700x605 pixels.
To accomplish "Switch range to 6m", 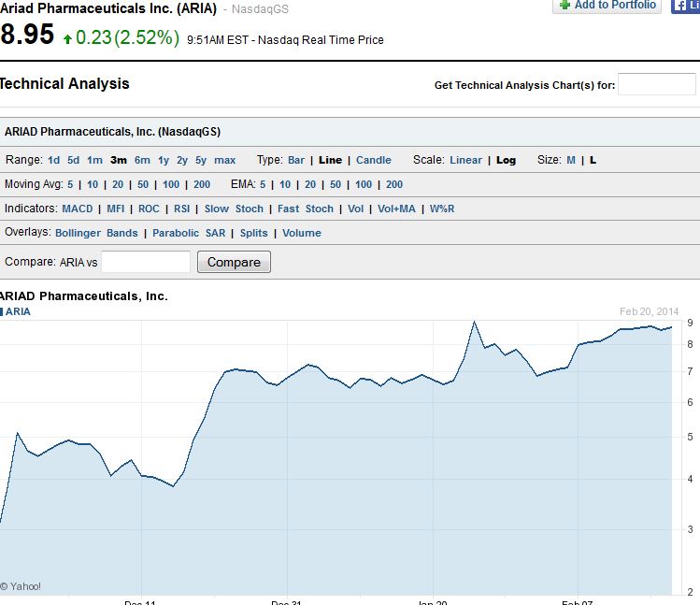I will coord(142,160).
